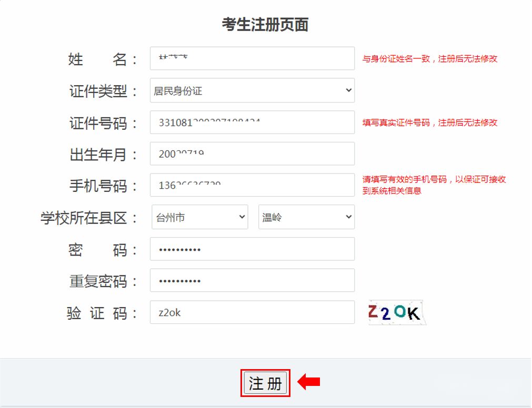Screen dimensions: 532x408
Task: Refresh the Z2OK captcha image
Action: point(397,312)
